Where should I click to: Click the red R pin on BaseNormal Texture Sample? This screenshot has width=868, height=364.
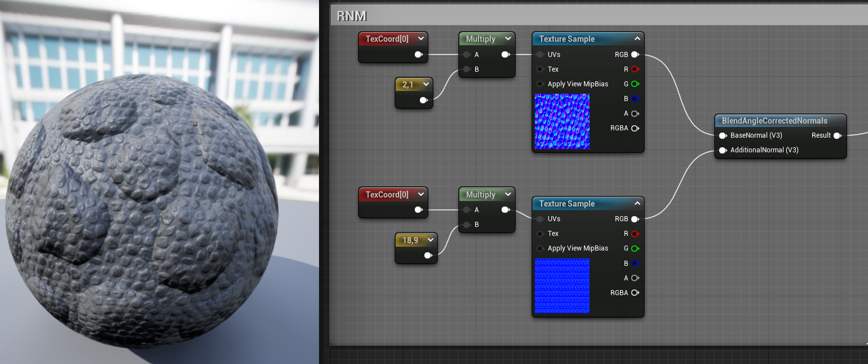pyautogui.click(x=635, y=69)
